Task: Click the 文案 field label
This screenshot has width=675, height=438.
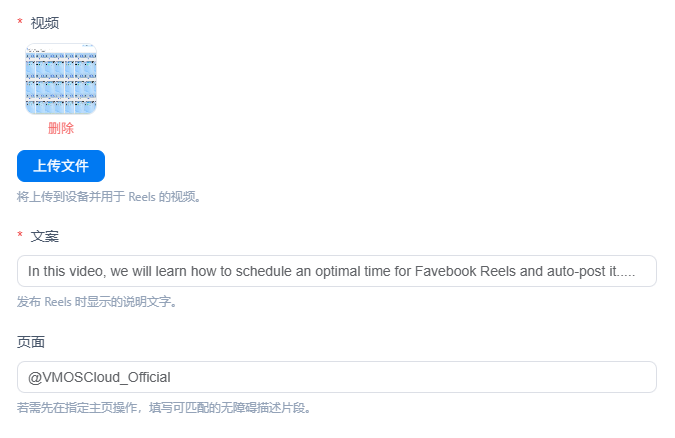Action: point(45,236)
